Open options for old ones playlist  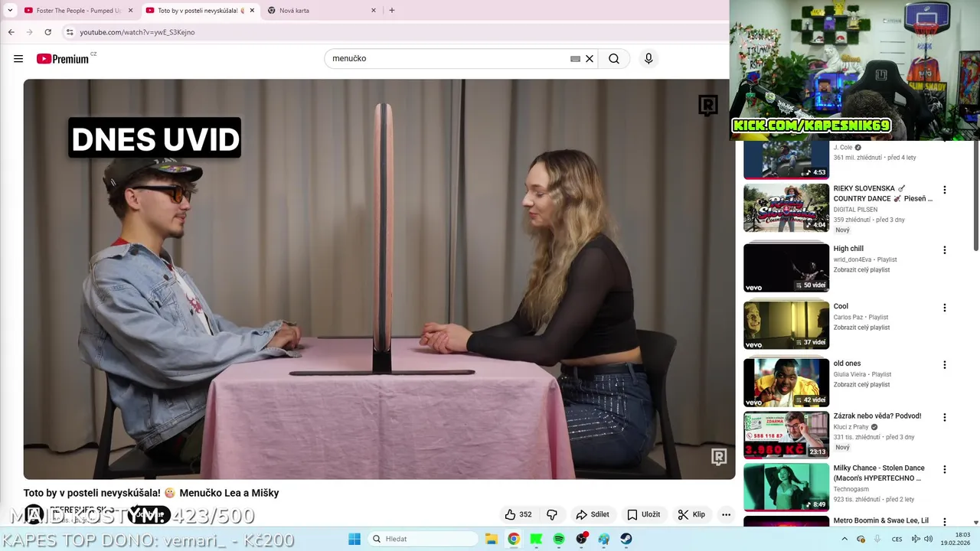pyautogui.click(x=944, y=365)
